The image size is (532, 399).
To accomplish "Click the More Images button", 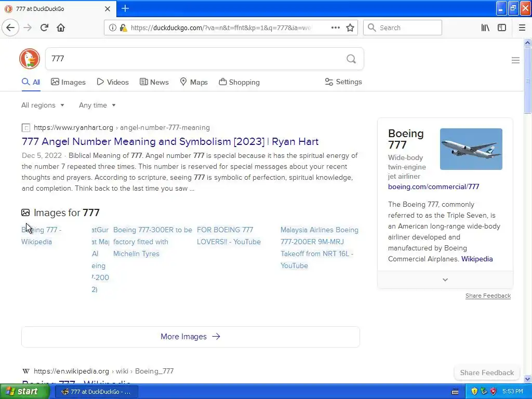I will point(190,337).
